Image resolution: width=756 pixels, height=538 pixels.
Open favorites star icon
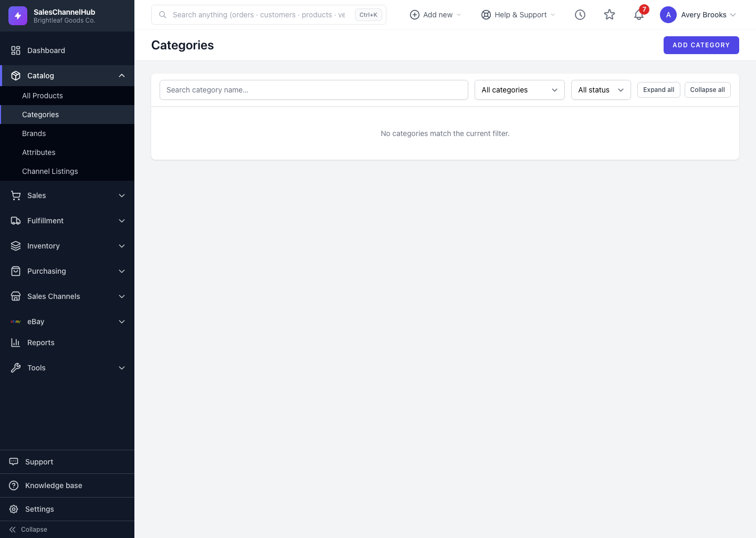(610, 15)
